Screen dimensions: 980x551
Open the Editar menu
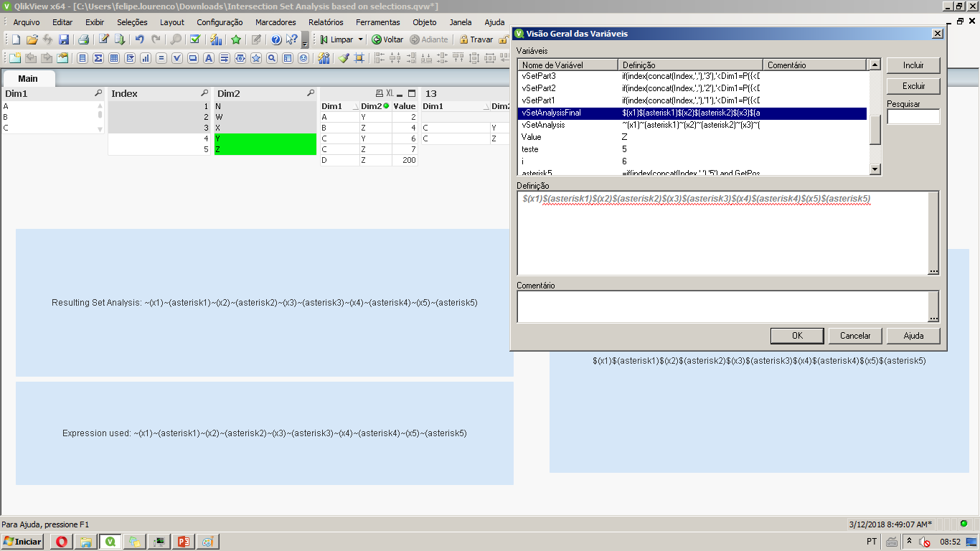click(62, 22)
